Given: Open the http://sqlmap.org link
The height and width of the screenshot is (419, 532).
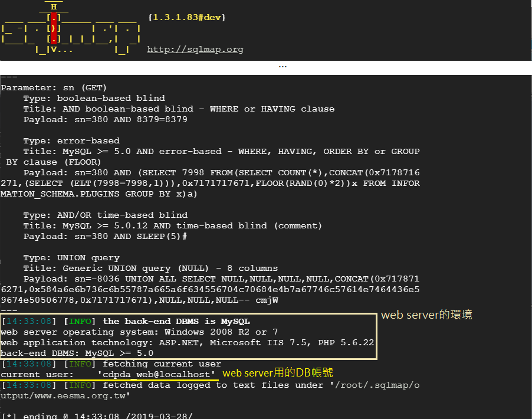Looking at the screenshot, I should [x=195, y=50].
